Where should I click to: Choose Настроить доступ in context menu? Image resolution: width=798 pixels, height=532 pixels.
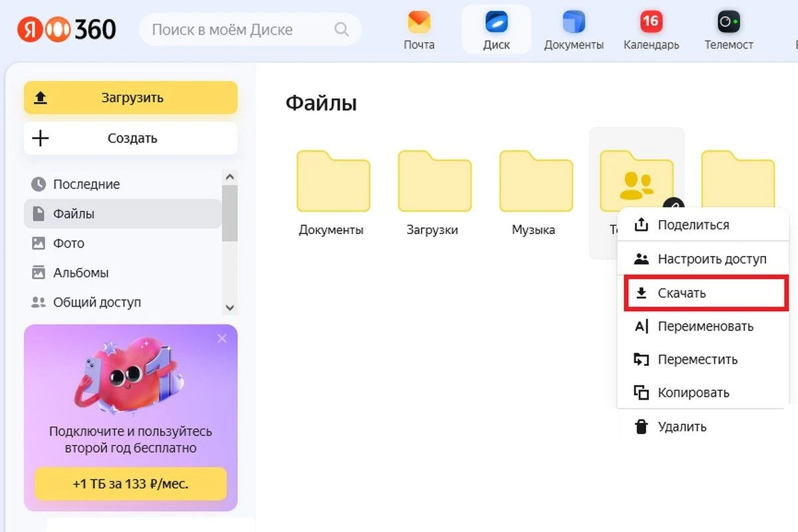click(x=703, y=259)
